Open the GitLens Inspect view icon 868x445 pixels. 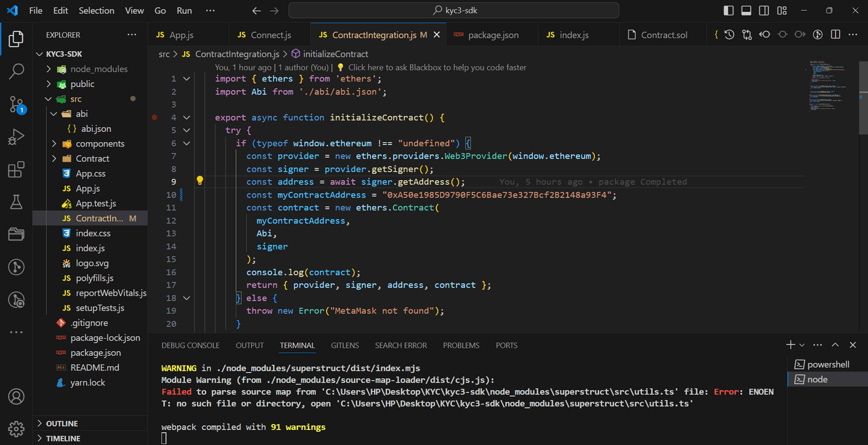click(x=16, y=299)
